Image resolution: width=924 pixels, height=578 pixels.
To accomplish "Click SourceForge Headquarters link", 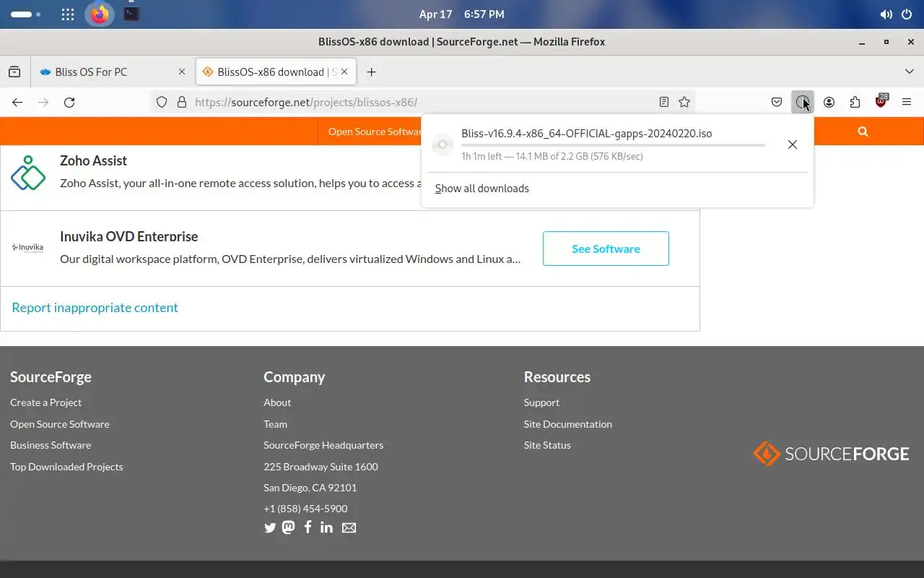I will coord(323,445).
